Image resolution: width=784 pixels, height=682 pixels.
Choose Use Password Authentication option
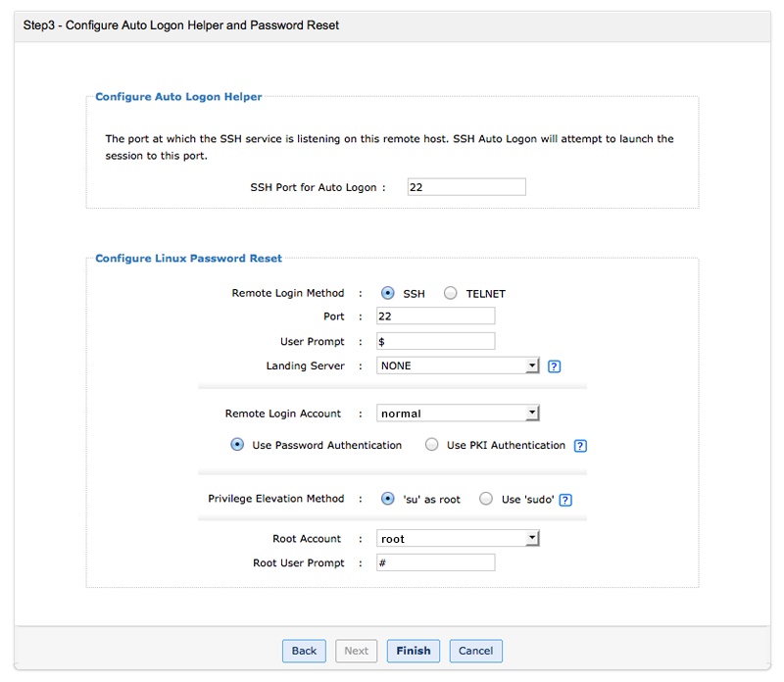[x=237, y=445]
